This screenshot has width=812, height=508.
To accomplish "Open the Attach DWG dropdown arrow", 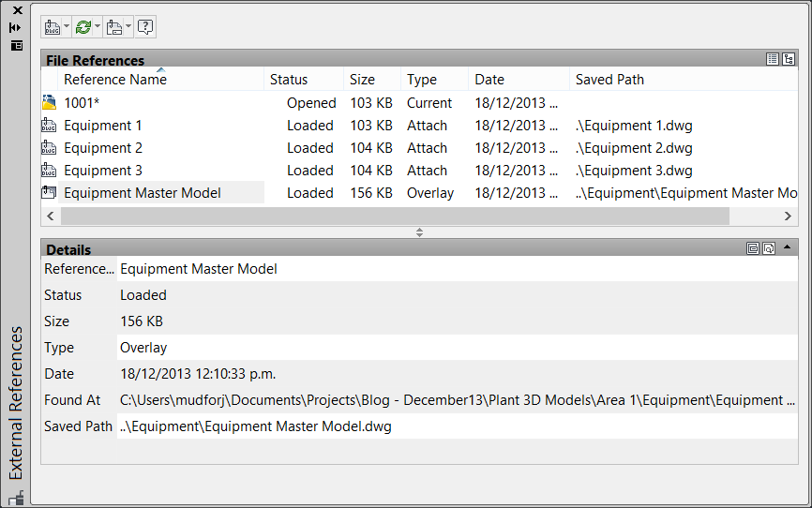I will click(x=67, y=27).
